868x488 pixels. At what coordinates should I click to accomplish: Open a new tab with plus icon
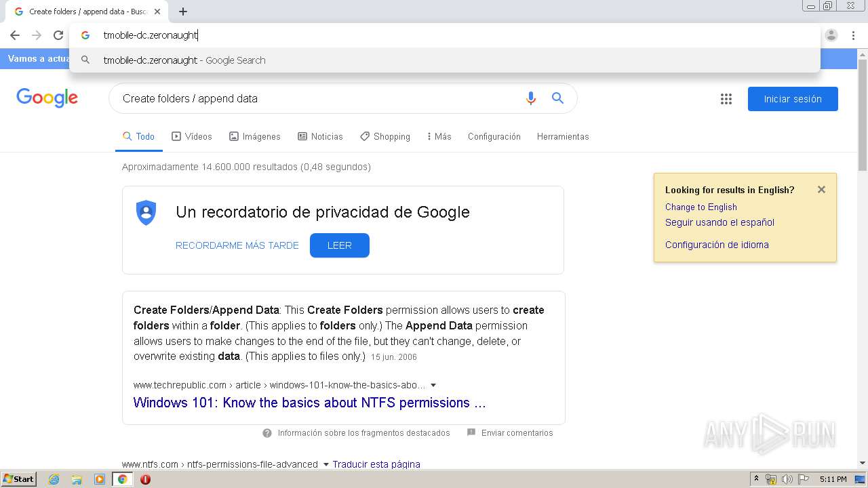pos(183,12)
